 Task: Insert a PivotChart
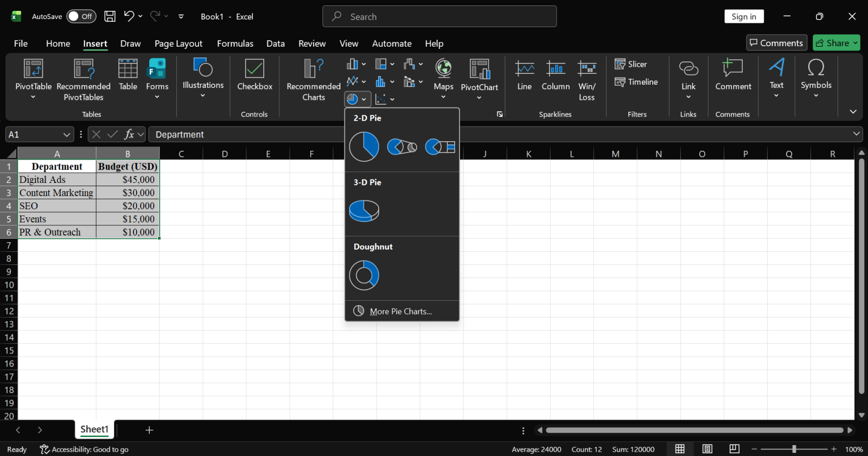(x=480, y=79)
